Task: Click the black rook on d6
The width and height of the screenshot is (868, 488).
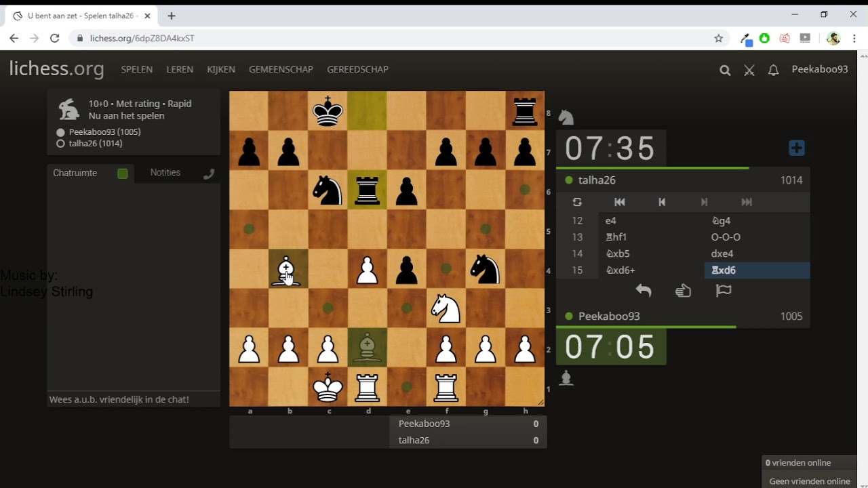Action: click(367, 190)
